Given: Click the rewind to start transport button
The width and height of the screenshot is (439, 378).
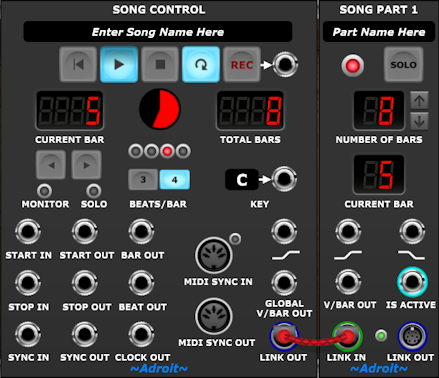Looking at the screenshot, I should click(x=78, y=64).
